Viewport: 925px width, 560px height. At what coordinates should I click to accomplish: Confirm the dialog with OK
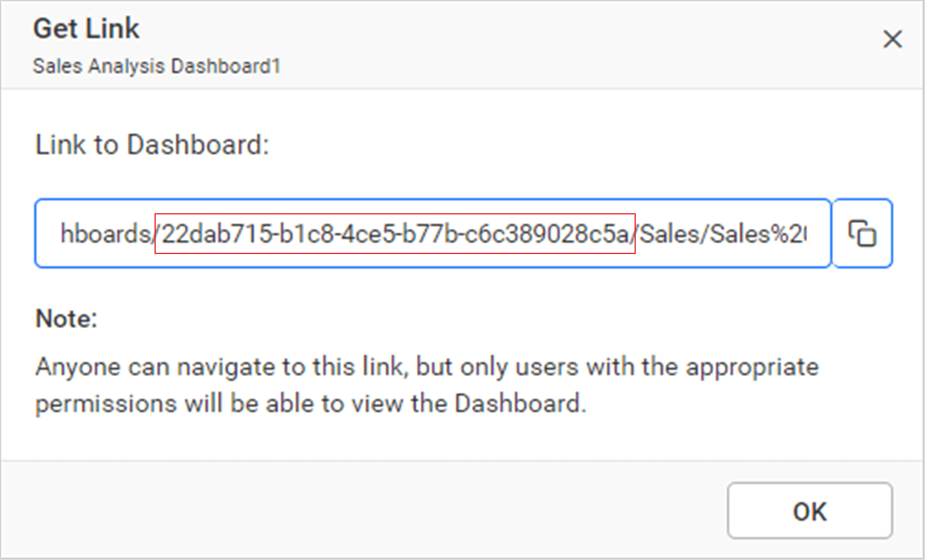(809, 511)
